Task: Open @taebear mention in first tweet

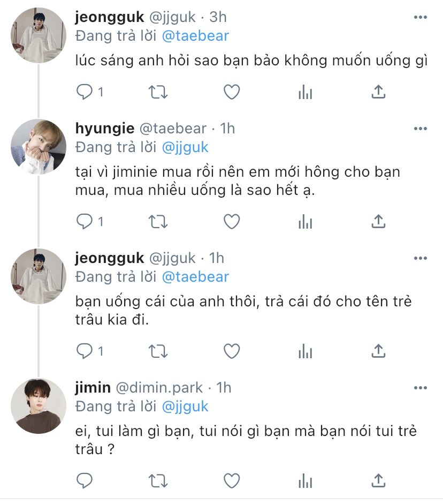Action: click(195, 36)
